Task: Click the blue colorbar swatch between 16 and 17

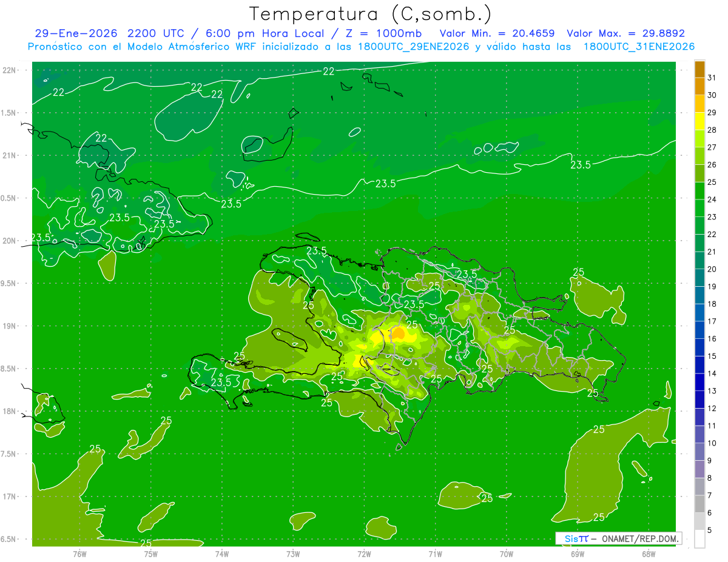Action: pyautogui.click(x=699, y=330)
